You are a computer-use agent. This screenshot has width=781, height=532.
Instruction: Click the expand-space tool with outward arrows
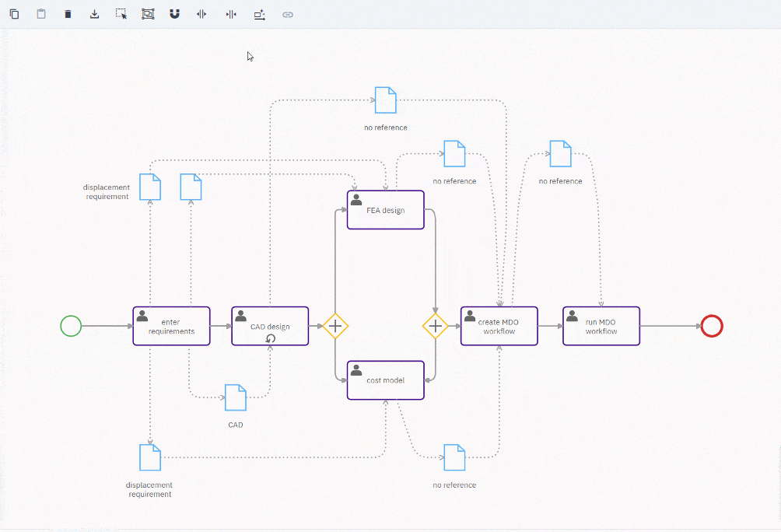(201, 14)
